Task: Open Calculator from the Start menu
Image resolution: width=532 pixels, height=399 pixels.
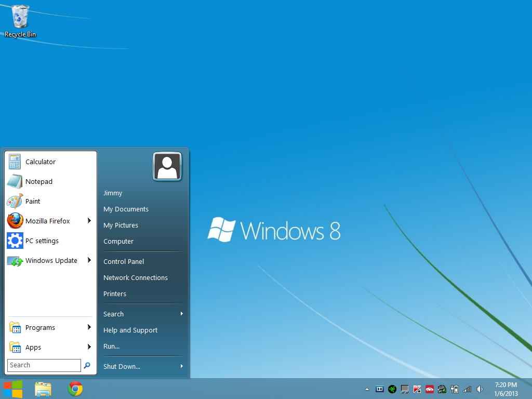Action: point(50,162)
